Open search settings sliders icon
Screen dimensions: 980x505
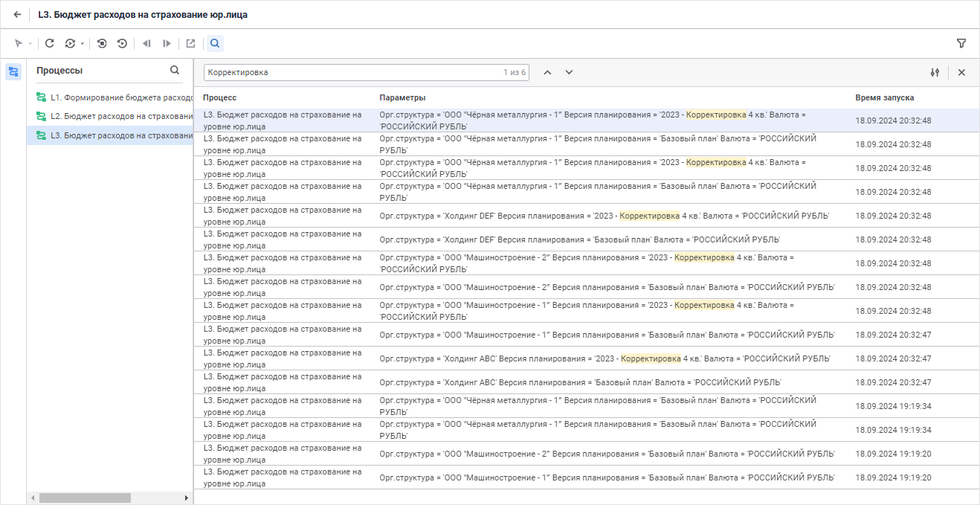(x=935, y=73)
